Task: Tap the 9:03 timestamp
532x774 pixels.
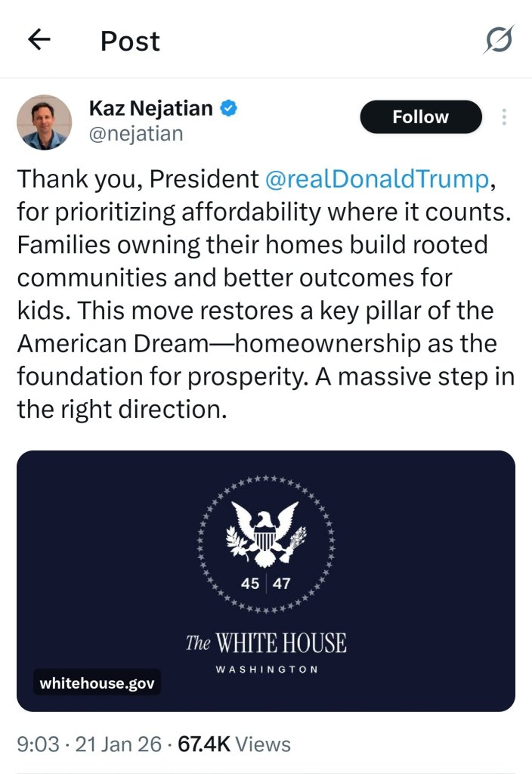Action: pyautogui.click(x=38, y=744)
